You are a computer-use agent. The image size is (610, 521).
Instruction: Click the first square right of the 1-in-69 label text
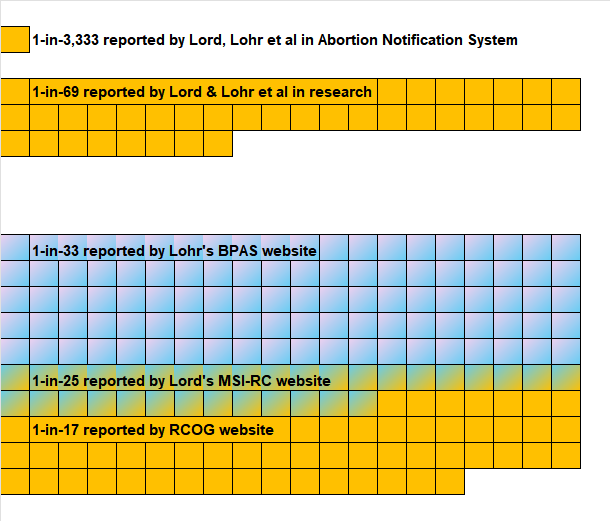[x=392, y=92]
